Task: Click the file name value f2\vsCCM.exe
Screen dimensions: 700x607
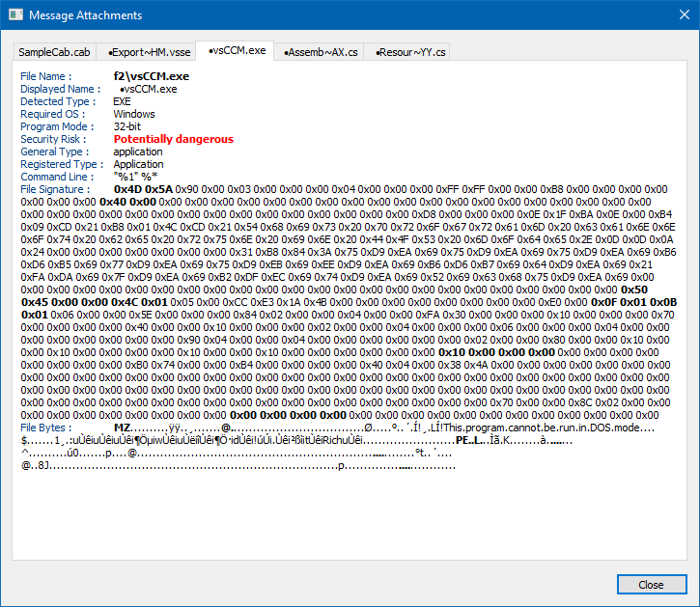Action: [x=152, y=76]
